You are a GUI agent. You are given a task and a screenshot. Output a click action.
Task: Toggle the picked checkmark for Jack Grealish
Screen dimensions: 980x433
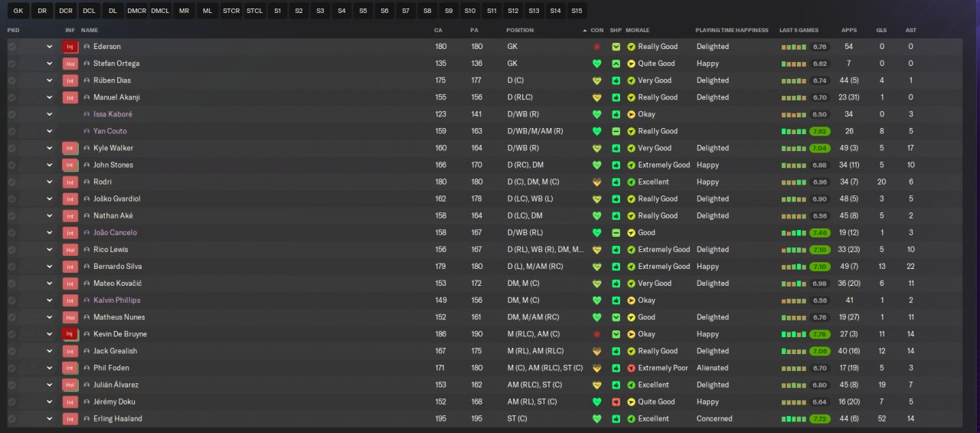tap(11, 351)
